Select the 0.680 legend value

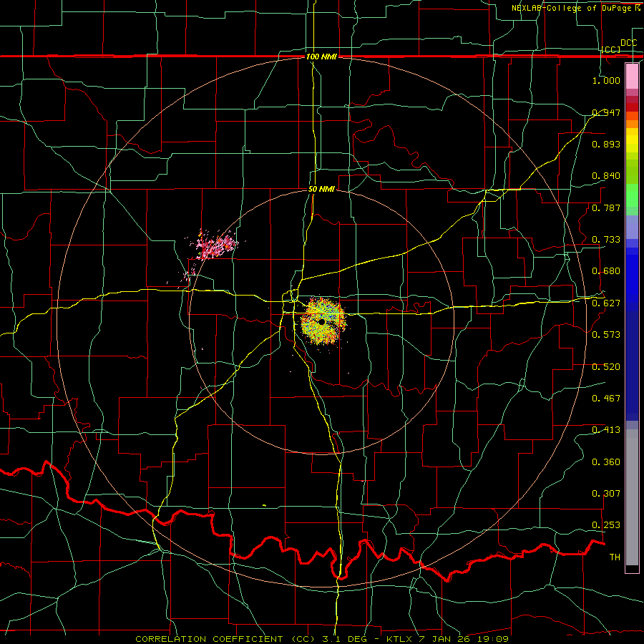click(x=606, y=271)
